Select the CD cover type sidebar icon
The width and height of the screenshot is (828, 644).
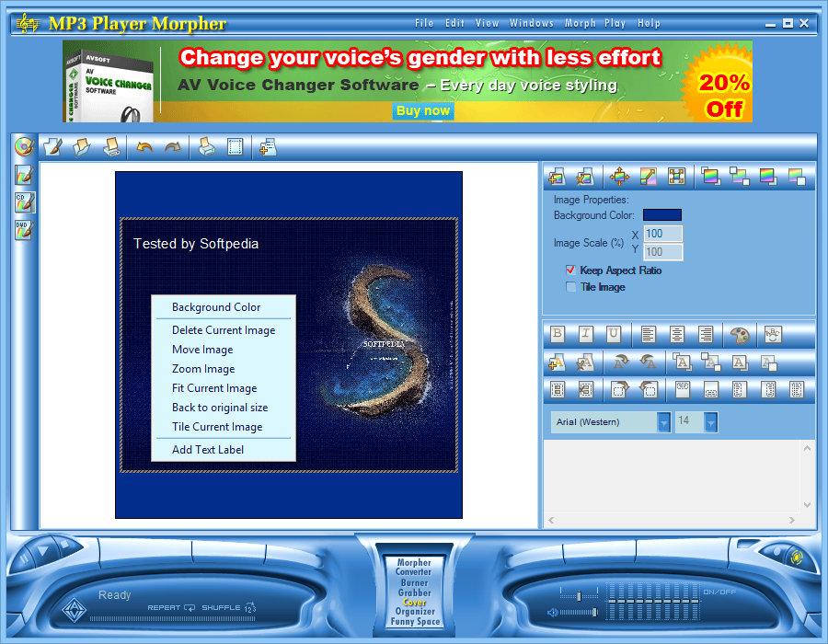24,202
